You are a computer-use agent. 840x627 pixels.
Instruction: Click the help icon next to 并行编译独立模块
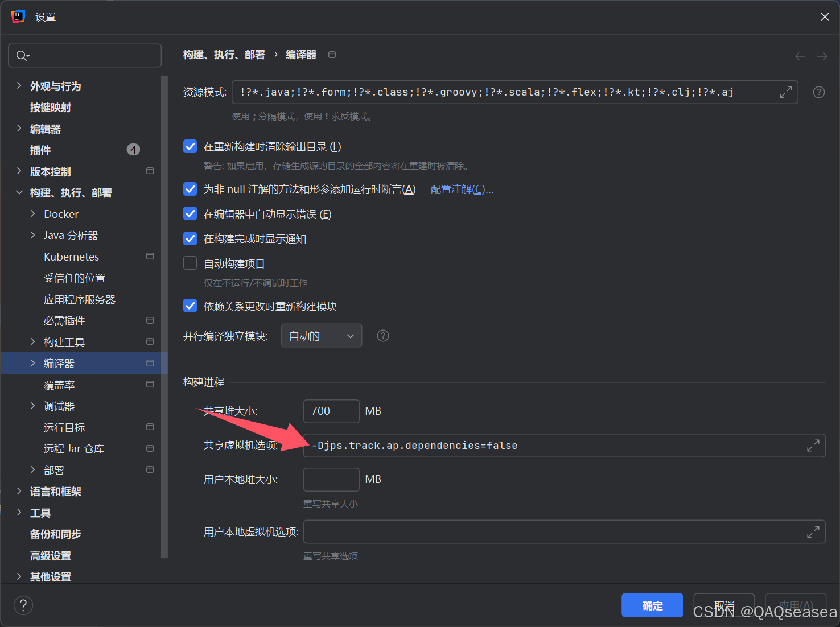[x=382, y=336]
